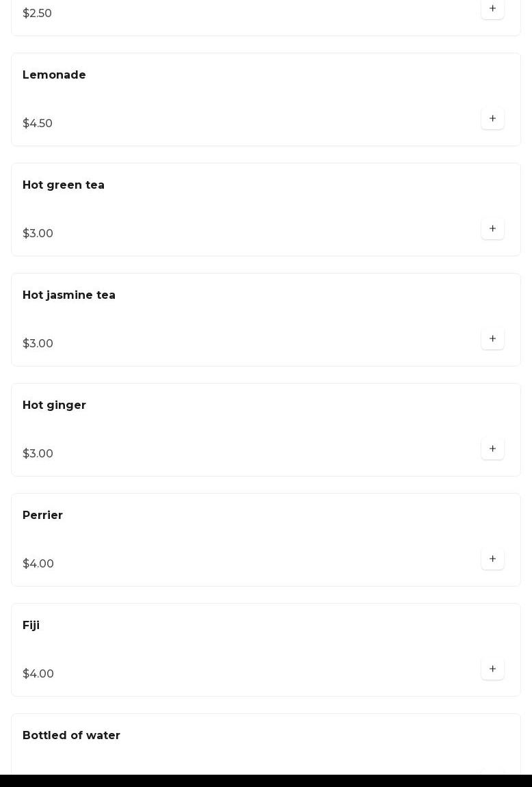The width and height of the screenshot is (532, 787).
Task: Select the $4.00 price under Perrier
Action: point(38,564)
